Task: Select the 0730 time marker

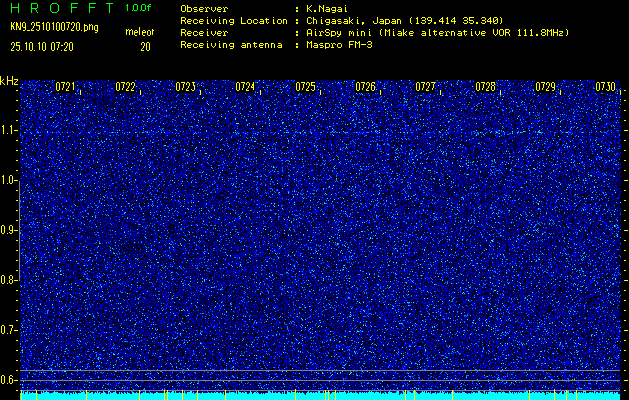Action: point(605,88)
